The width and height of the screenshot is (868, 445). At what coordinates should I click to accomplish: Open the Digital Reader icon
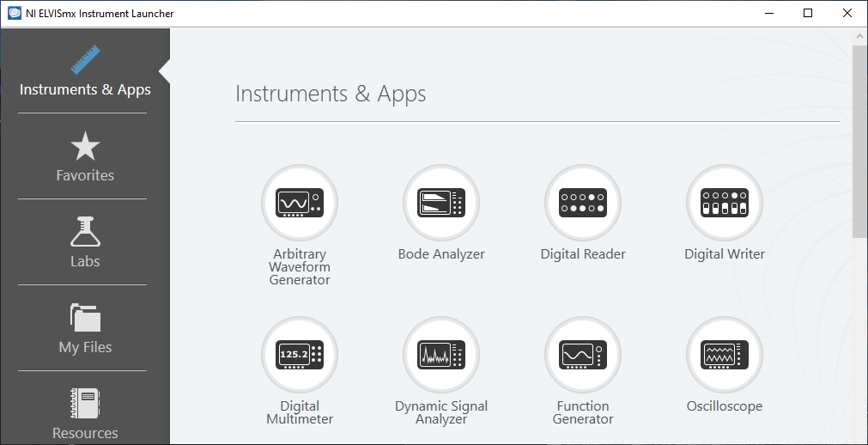pos(583,203)
